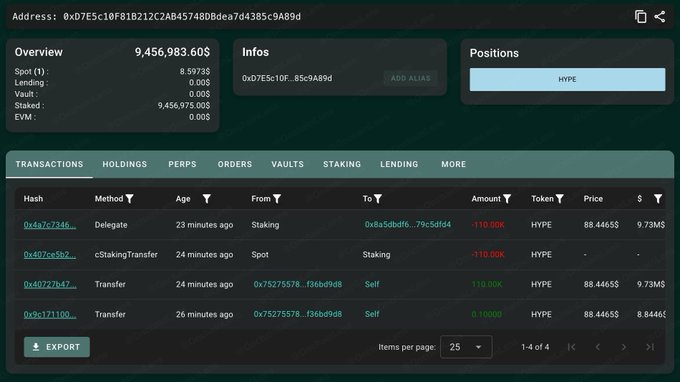
Task: Switch to the Transactions tab
Action: click(x=49, y=164)
